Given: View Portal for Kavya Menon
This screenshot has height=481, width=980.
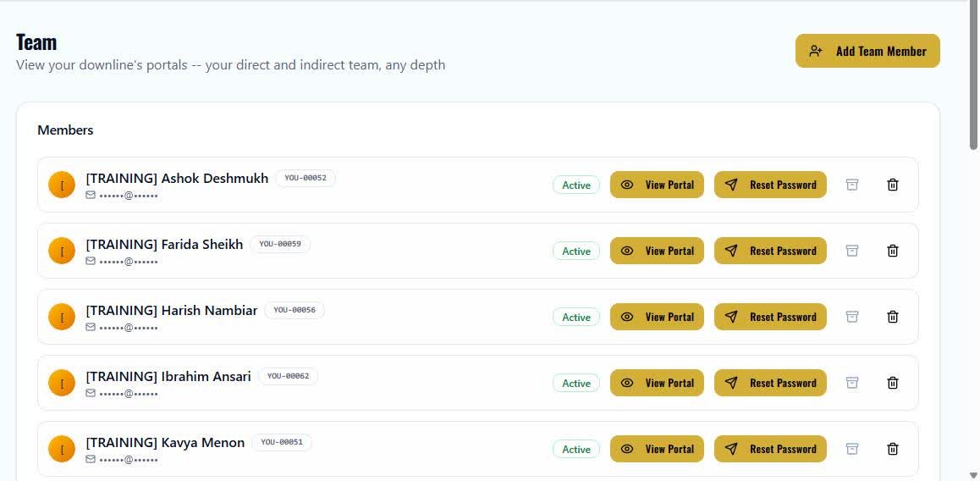Looking at the screenshot, I should [657, 449].
